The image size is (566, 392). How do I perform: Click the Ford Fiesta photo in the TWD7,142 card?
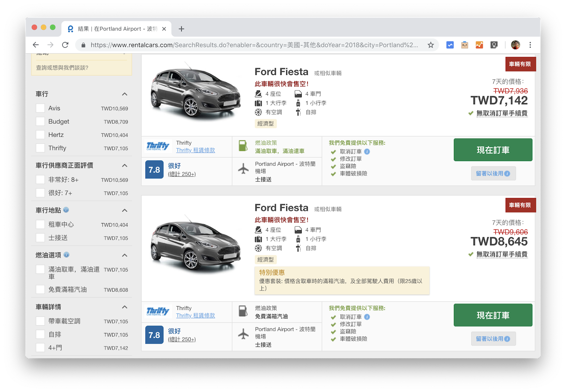coord(196,93)
